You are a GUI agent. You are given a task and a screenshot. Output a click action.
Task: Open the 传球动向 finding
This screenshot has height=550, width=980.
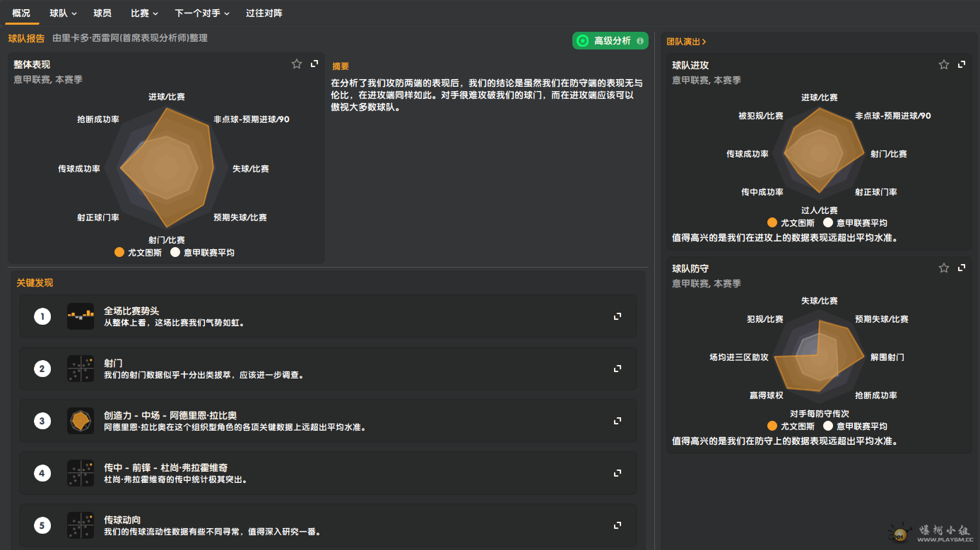328,525
